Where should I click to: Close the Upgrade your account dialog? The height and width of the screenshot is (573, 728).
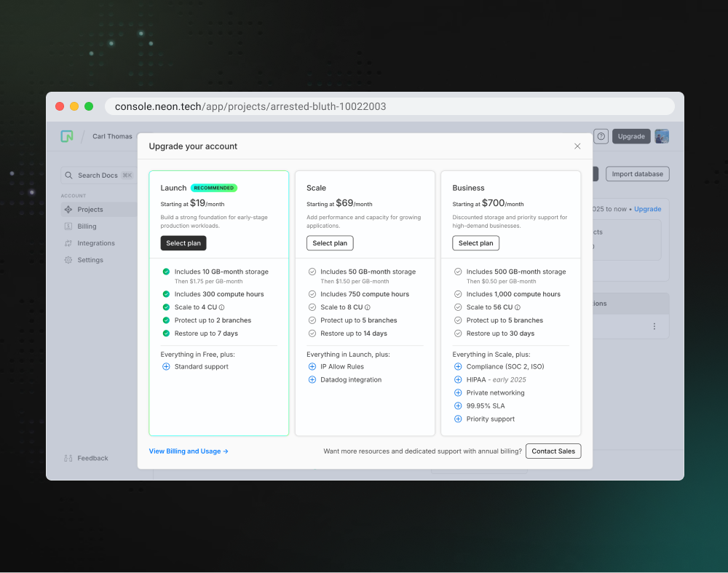577,146
